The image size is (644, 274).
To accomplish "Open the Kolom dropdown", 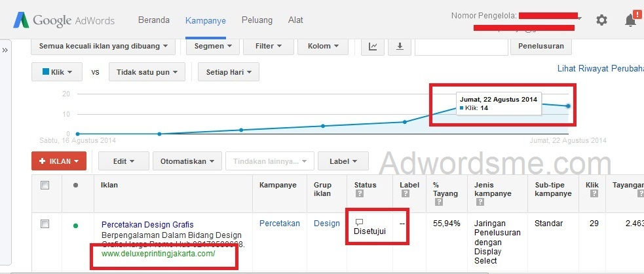I will (323, 47).
